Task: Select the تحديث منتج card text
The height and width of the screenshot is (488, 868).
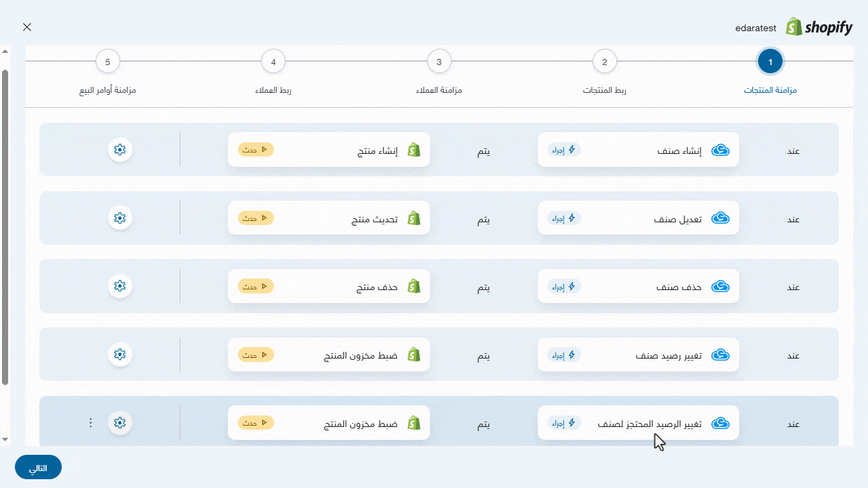Action: pos(376,219)
